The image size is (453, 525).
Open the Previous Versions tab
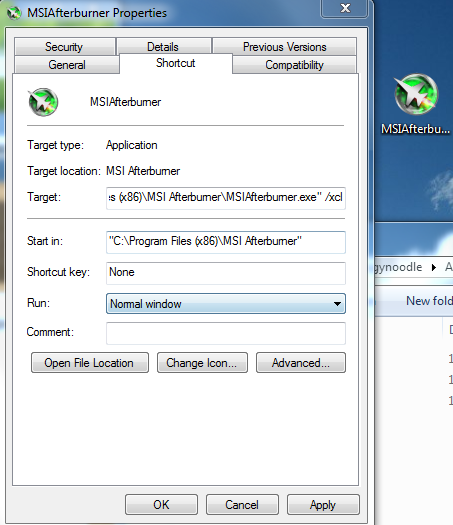(x=285, y=47)
